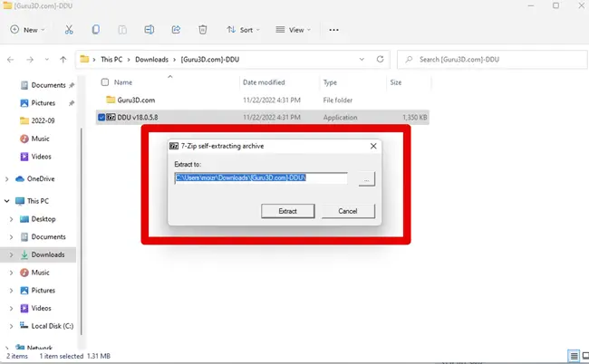The width and height of the screenshot is (589, 364).
Task: Toggle the select-all checkbox in header
Action: click(x=104, y=82)
